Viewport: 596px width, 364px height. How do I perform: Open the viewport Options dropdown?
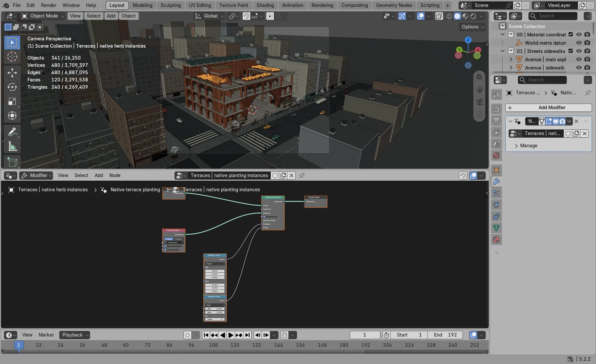click(472, 27)
